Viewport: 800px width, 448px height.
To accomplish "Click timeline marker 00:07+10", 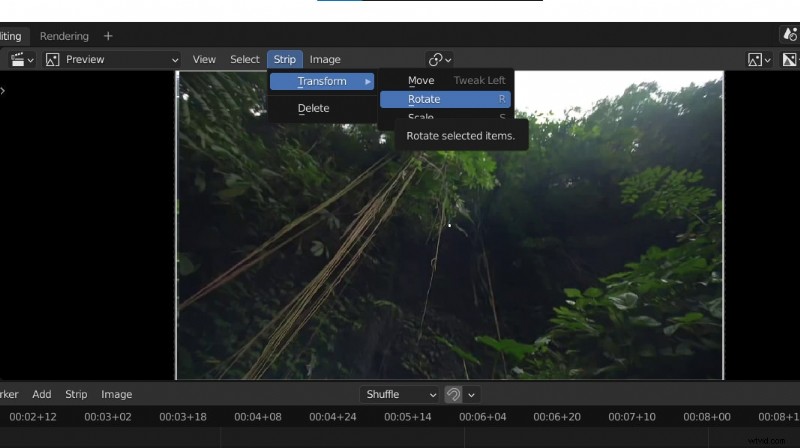I will (x=632, y=417).
